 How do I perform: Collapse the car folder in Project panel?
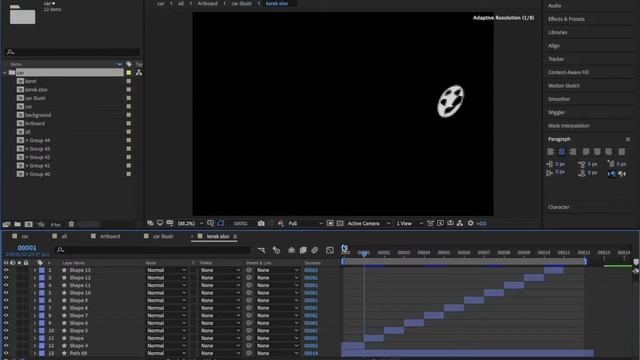pyautogui.click(x=5, y=73)
